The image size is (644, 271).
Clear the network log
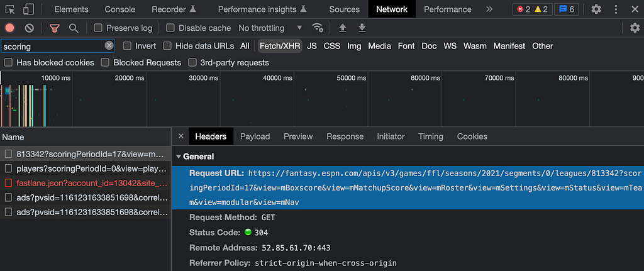(29, 28)
